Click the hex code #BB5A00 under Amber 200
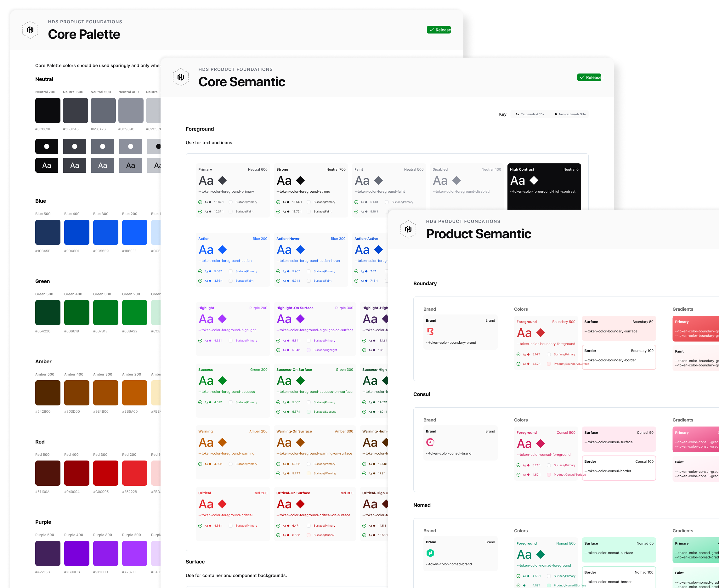Image resolution: width=719 pixels, height=588 pixels. coord(130,411)
